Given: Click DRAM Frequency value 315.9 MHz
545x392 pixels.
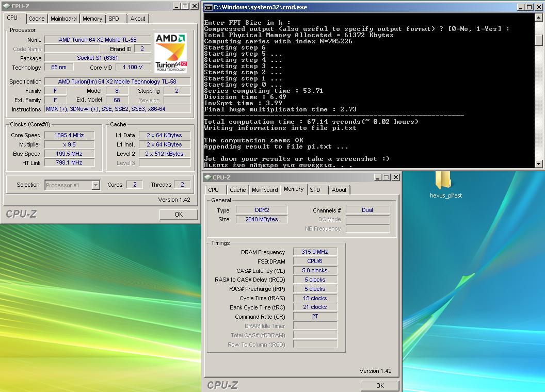Looking at the screenshot, I should click(315, 252).
